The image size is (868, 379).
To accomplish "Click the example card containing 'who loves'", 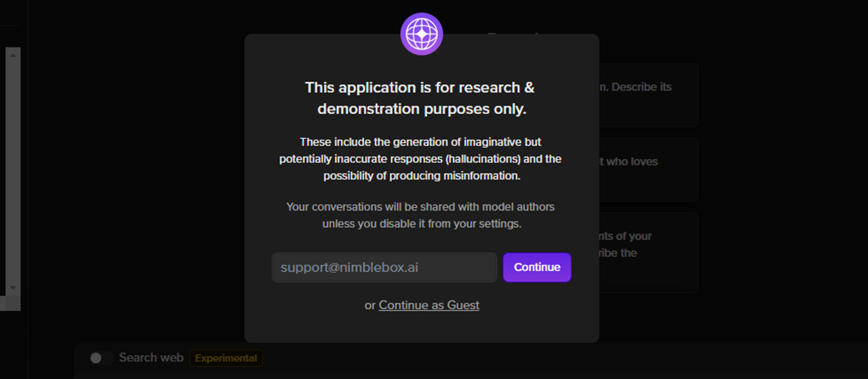I will pyautogui.click(x=648, y=170).
